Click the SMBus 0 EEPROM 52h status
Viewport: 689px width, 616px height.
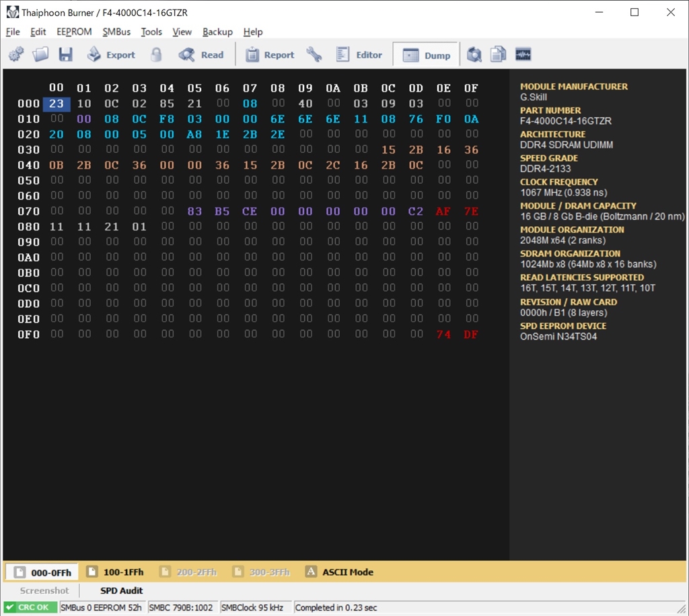click(x=102, y=607)
